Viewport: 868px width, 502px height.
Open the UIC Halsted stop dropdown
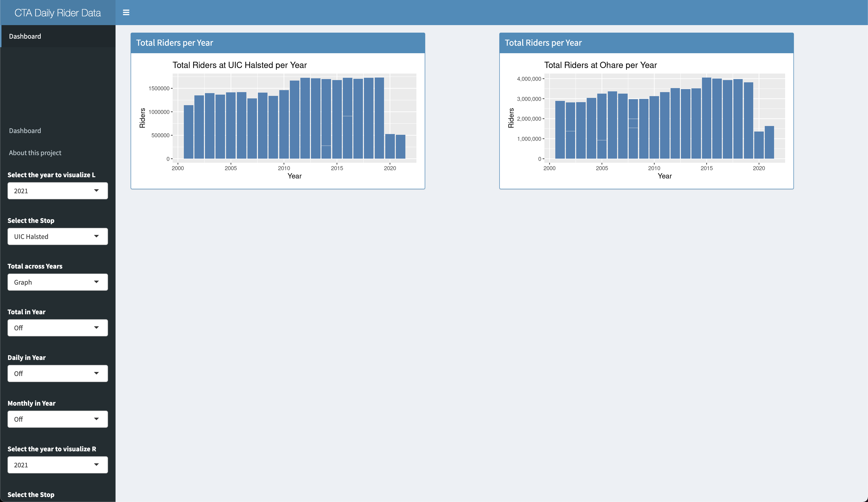58,236
